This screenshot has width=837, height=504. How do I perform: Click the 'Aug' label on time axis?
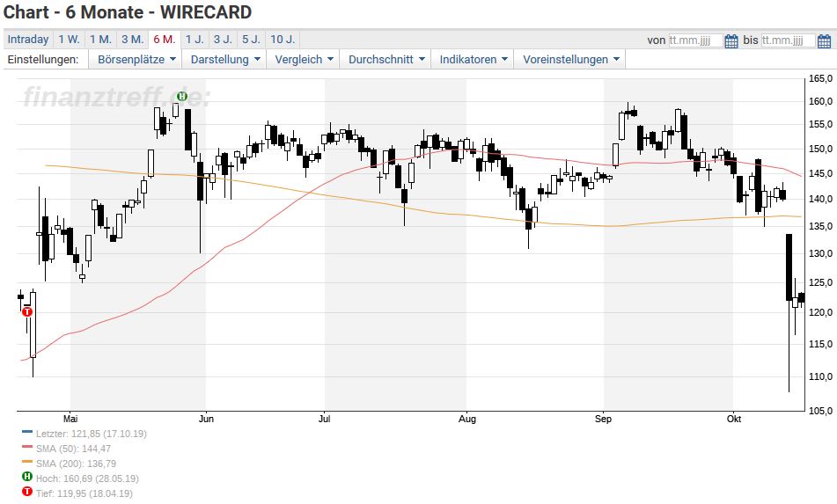pyautogui.click(x=467, y=419)
